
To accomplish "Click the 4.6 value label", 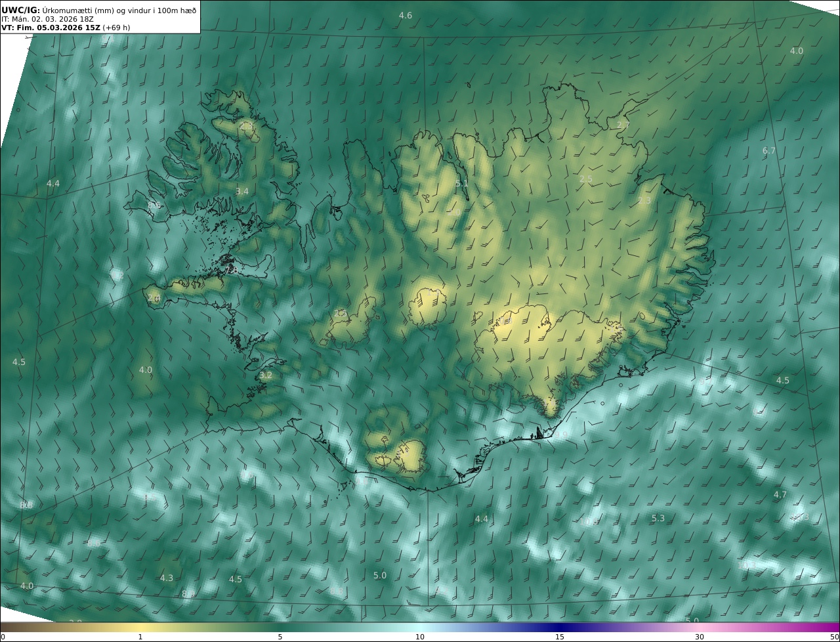I will pos(406,15).
